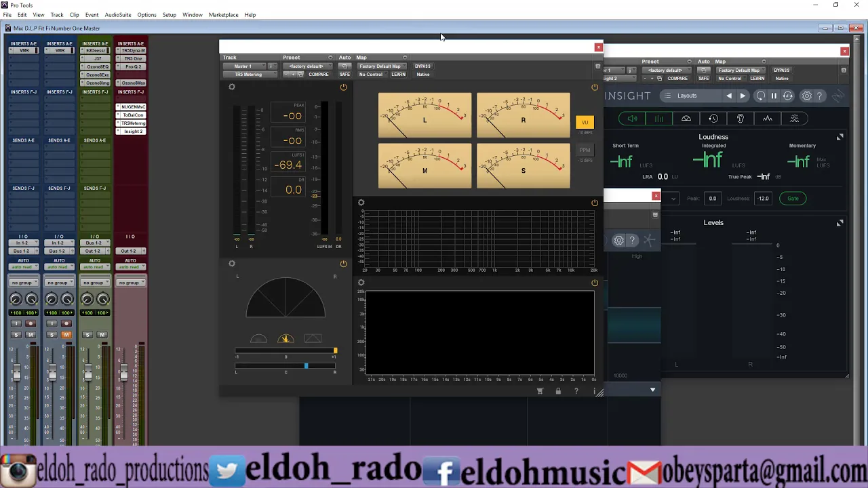Click the Insight Peak value field

click(x=712, y=199)
